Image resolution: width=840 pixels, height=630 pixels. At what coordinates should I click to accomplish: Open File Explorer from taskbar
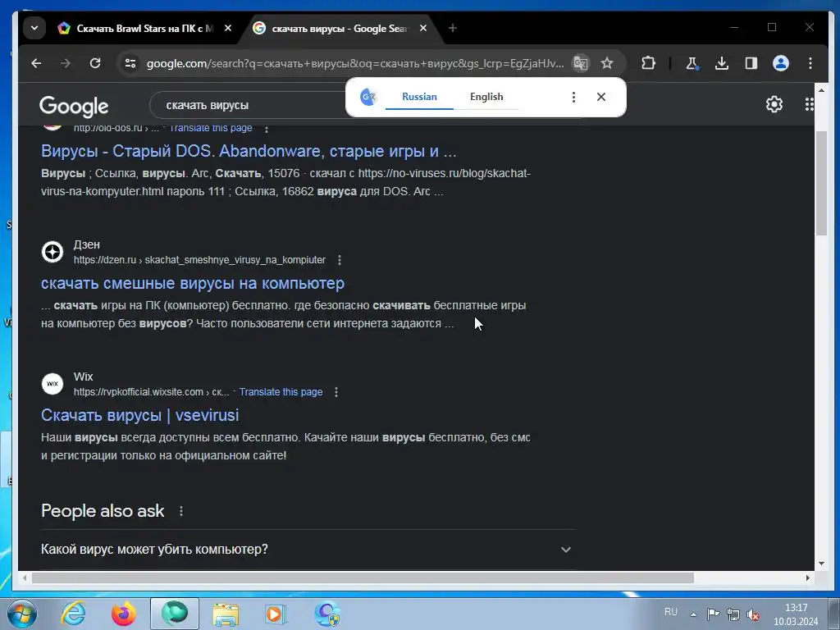(x=226, y=614)
